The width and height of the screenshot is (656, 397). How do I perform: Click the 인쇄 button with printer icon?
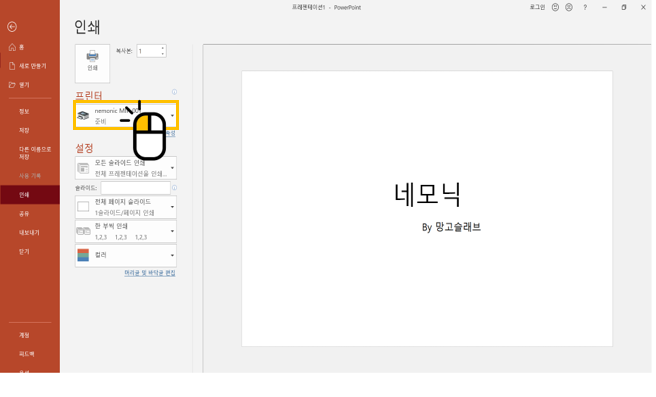point(92,64)
